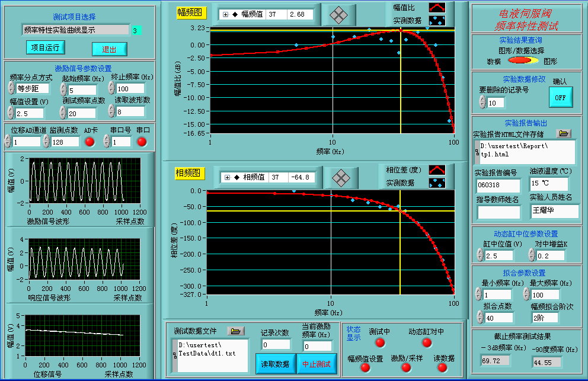Image resolution: width=588 pixels, height=381 pixels.
Task: Click 实测数据 legend icon in amplitude graph
Action: click(437, 20)
